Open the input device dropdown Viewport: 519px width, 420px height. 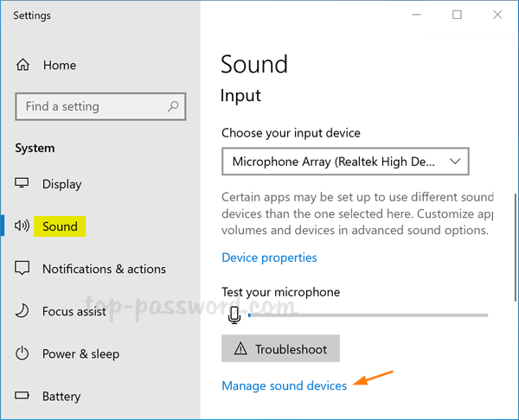click(344, 162)
